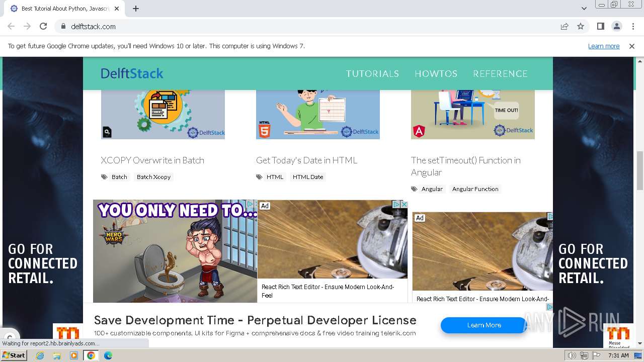Select the Angular Function tag
644x362 pixels.
click(x=475, y=189)
